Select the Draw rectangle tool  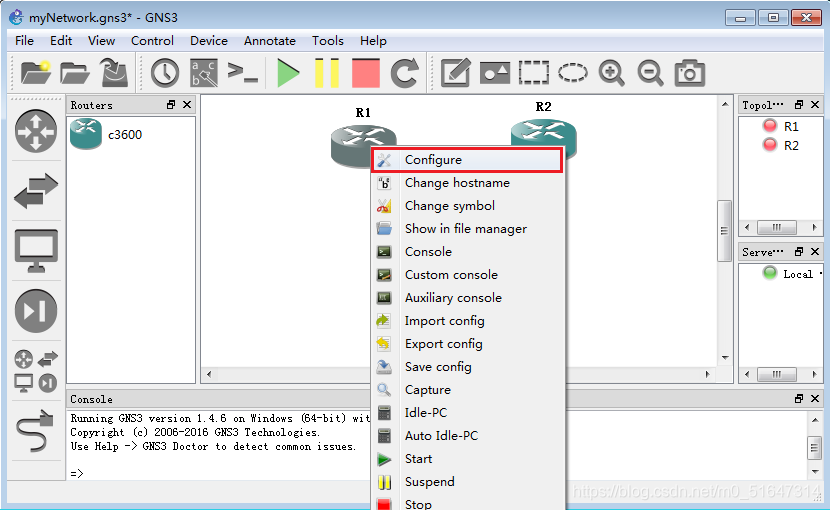coord(534,73)
